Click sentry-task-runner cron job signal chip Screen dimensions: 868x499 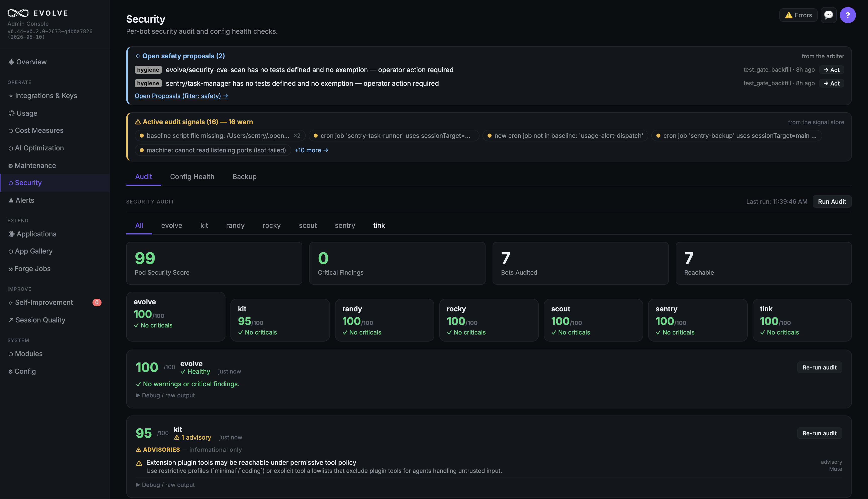click(x=394, y=136)
